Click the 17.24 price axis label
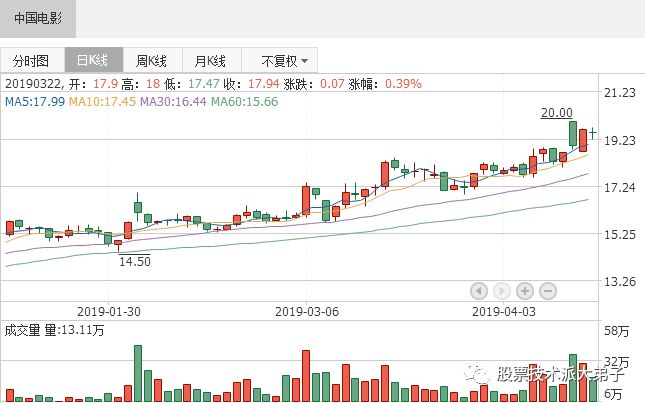 click(x=619, y=188)
